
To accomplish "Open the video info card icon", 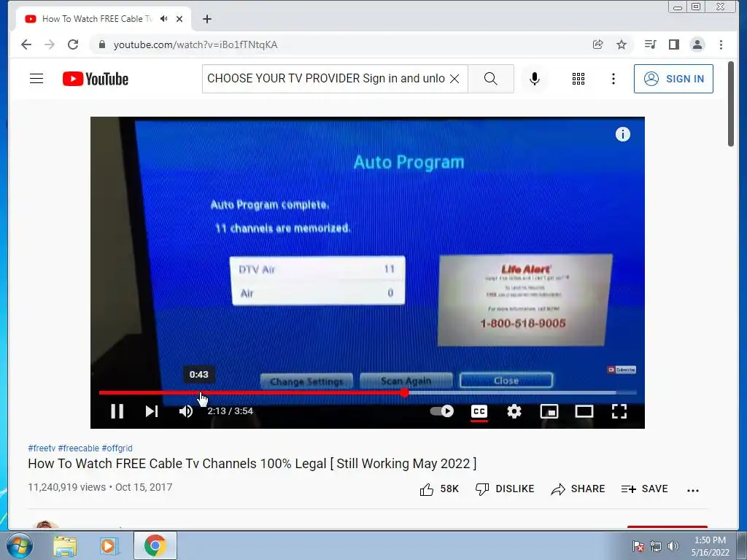I will (623, 134).
